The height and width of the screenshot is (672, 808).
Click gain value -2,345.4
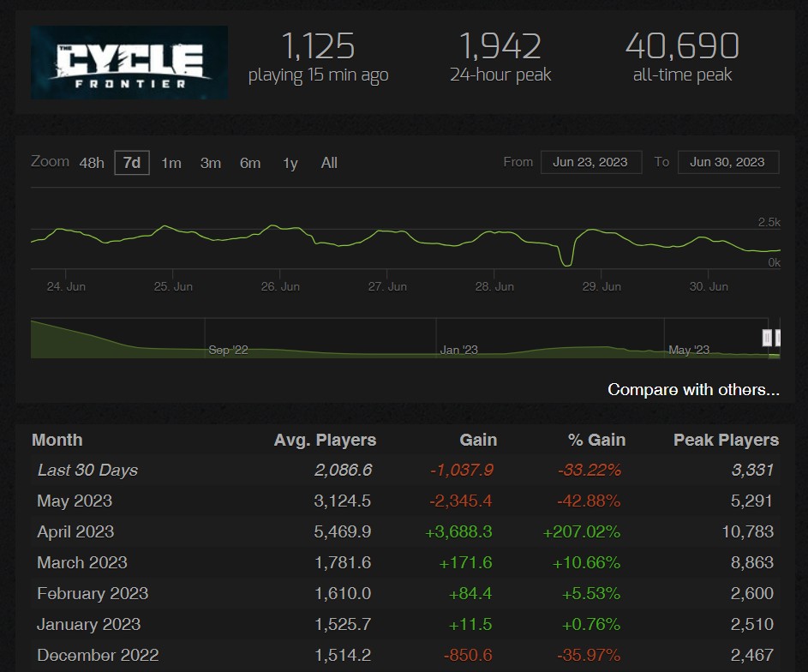(x=461, y=501)
